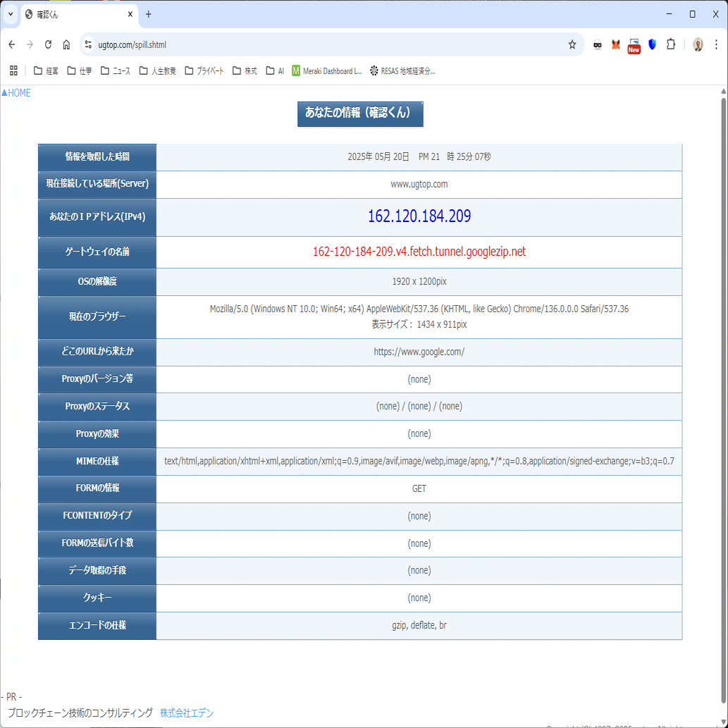Open a new tab with plus button

point(148,14)
